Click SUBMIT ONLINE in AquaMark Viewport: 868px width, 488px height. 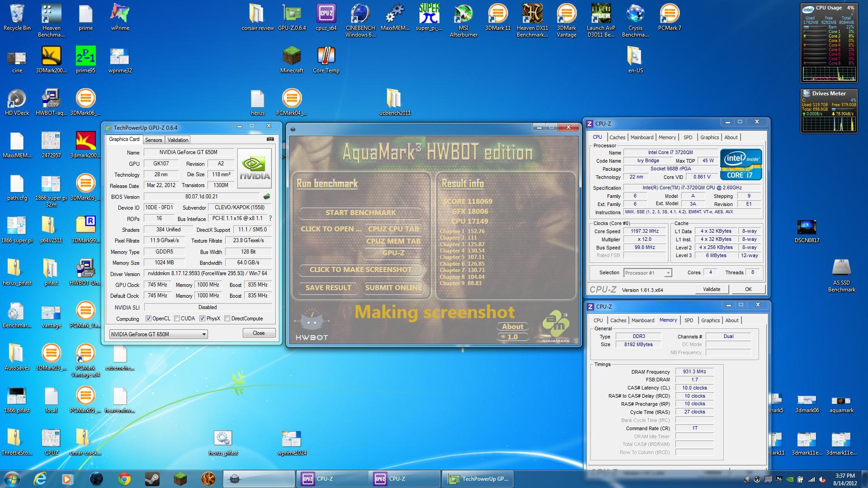393,287
